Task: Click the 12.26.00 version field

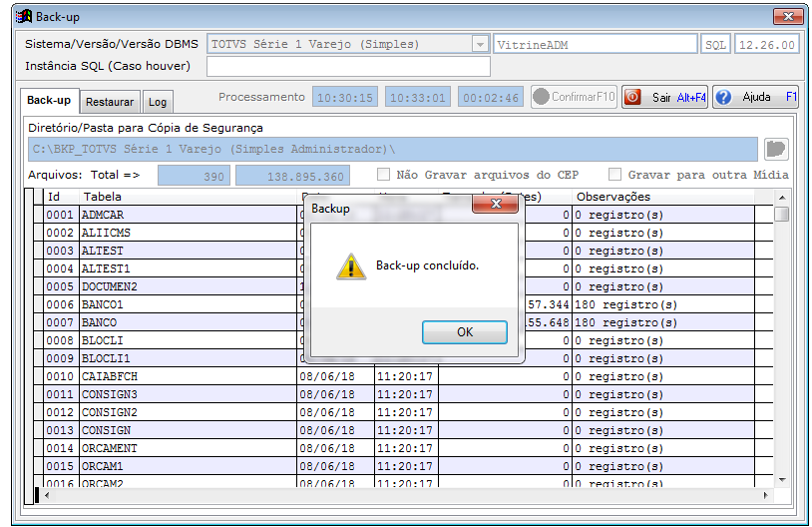Action: point(766,45)
